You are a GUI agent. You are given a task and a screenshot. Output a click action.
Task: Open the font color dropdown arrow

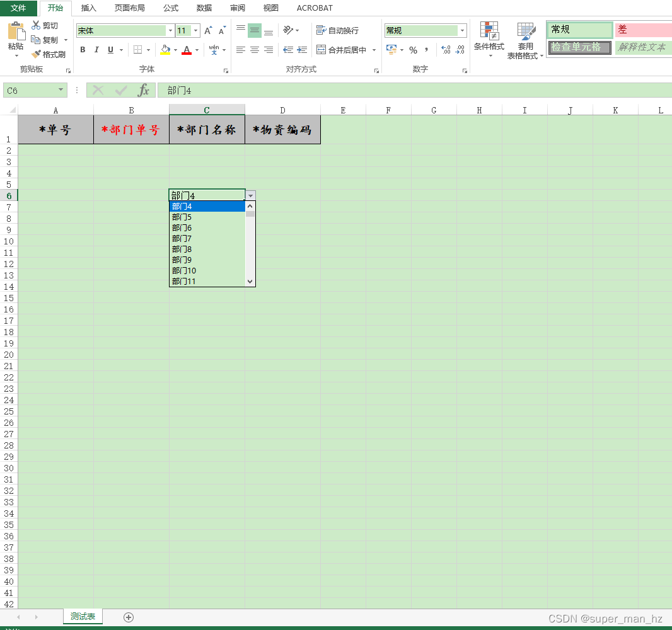tap(197, 50)
